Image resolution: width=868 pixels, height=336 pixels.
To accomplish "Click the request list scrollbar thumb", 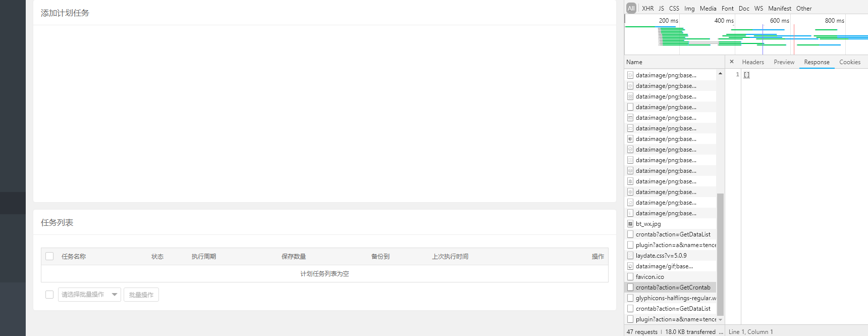I will tap(720, 254).
